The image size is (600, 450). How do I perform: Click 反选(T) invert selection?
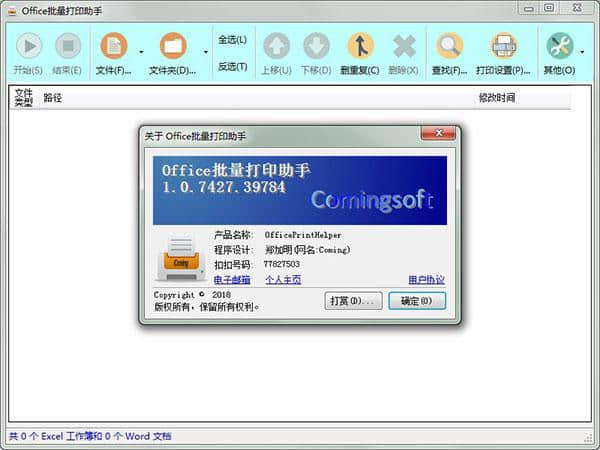point(232,67)
